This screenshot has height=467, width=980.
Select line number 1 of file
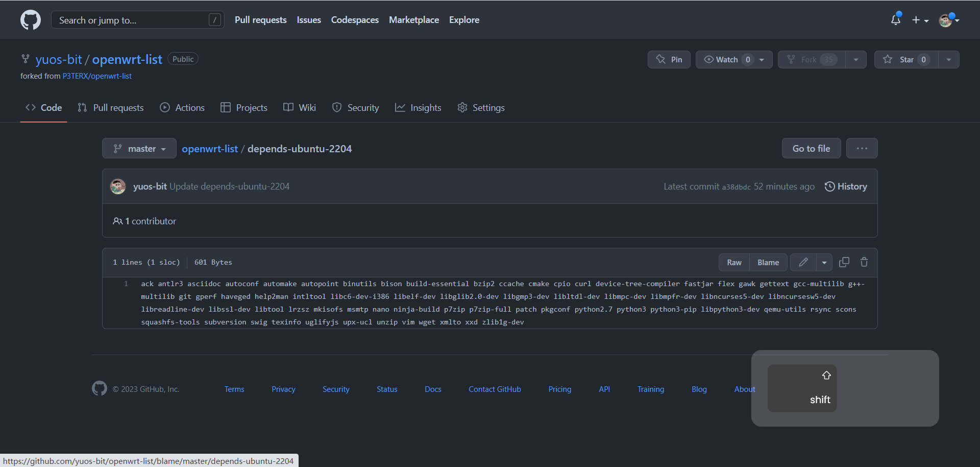126,284
